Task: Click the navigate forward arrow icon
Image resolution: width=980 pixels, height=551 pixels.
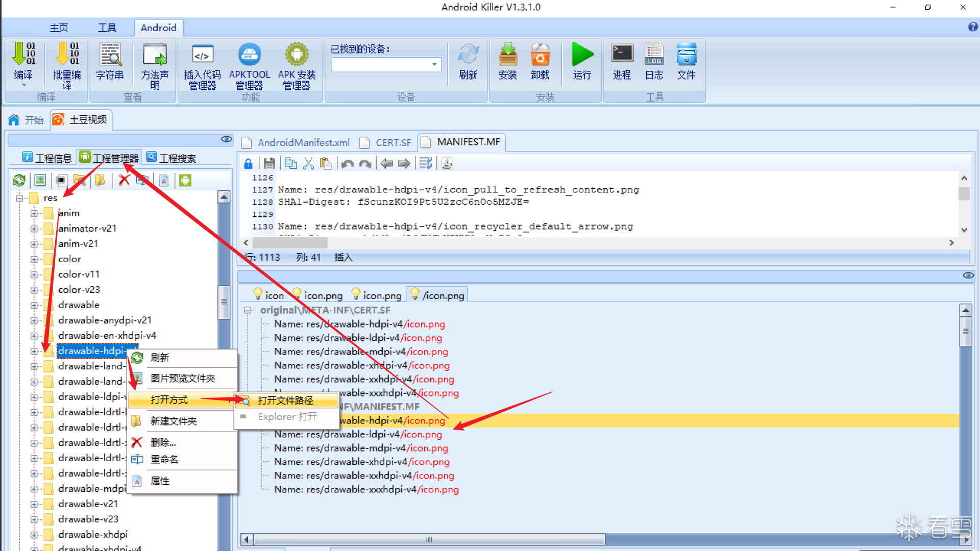Action: 404,163
